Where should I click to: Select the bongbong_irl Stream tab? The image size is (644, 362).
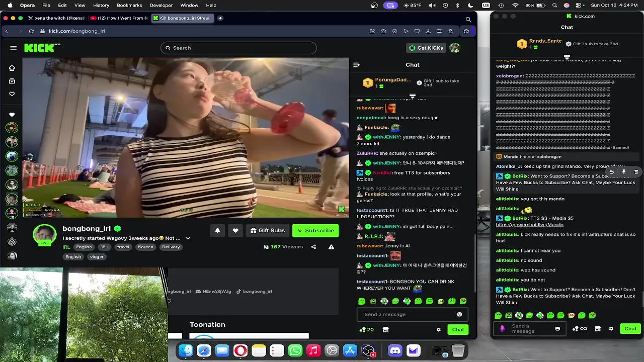tap(182, 18)
